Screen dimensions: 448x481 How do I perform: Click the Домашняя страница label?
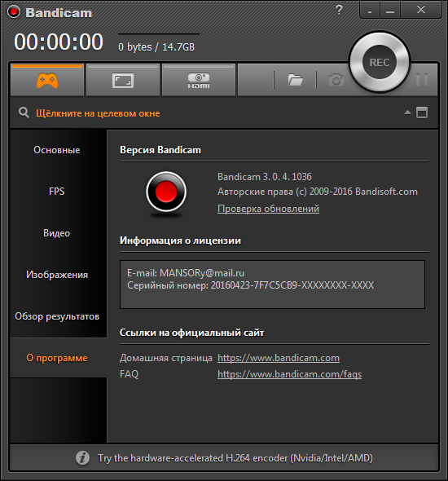tap(166, 358)
